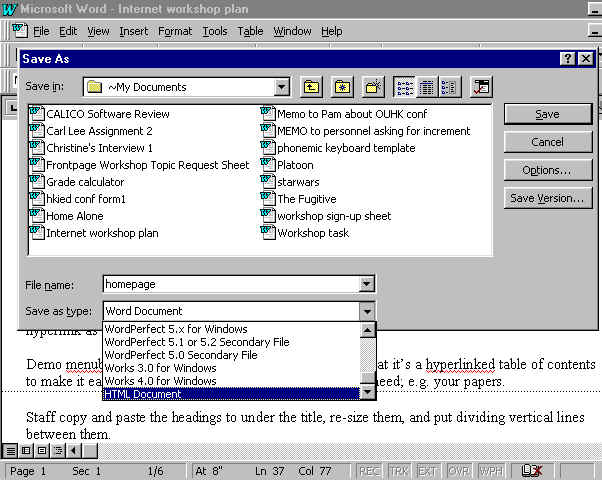Screen dimensions: 602x480
Task: Click the Save button
Action: point(547,114)
